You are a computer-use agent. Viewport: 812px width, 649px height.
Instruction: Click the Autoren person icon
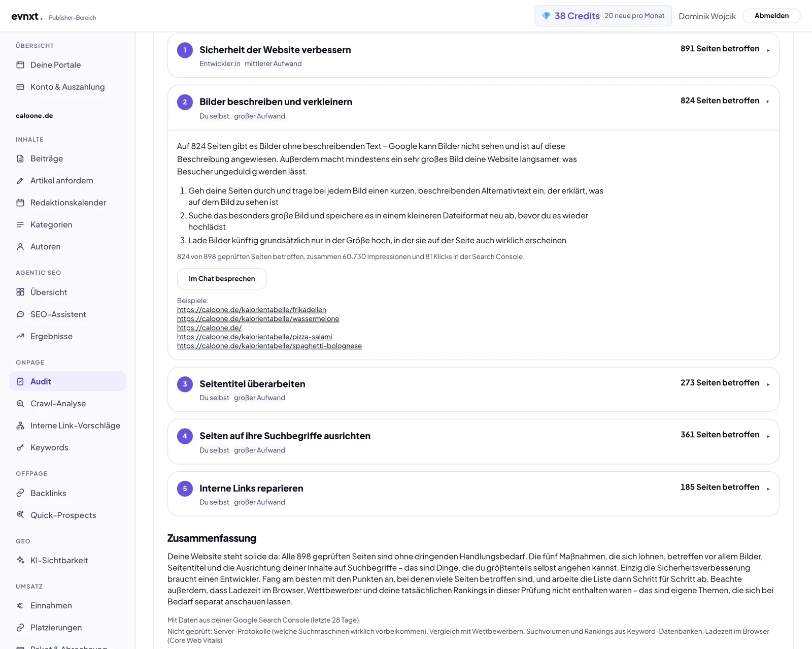20,247
